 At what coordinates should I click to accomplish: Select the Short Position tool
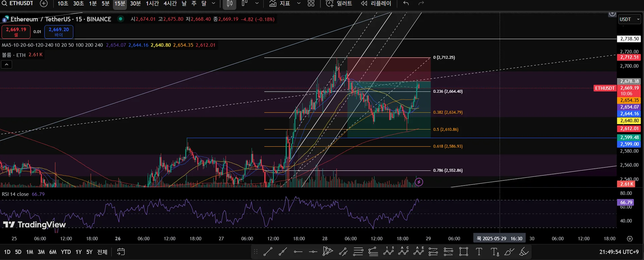click(x=448, y=252)
